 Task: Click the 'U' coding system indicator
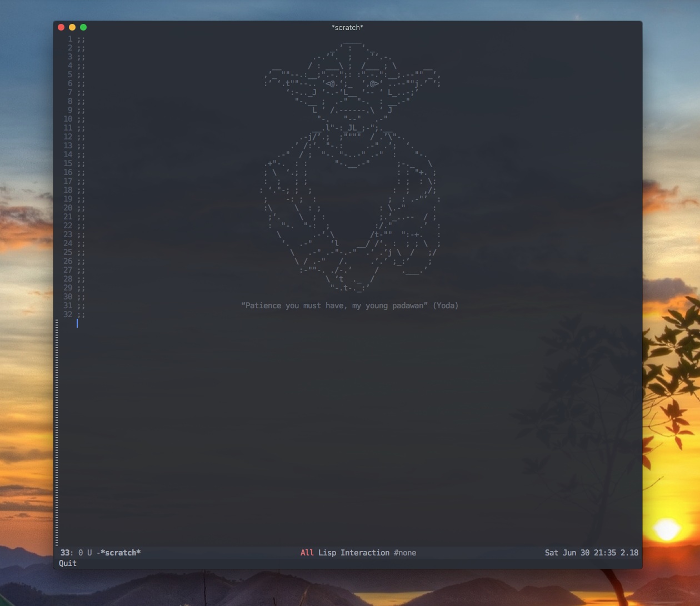click(89, 553)
